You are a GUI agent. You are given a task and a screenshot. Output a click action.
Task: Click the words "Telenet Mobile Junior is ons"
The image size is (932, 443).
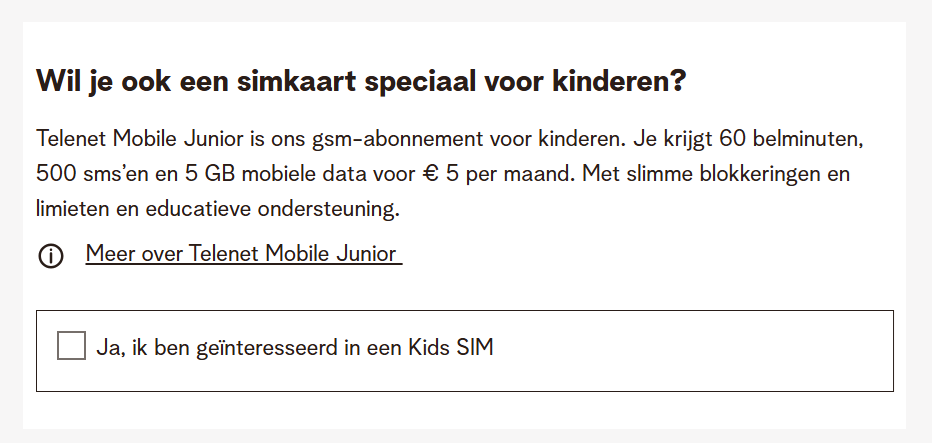tap(150, 136)
